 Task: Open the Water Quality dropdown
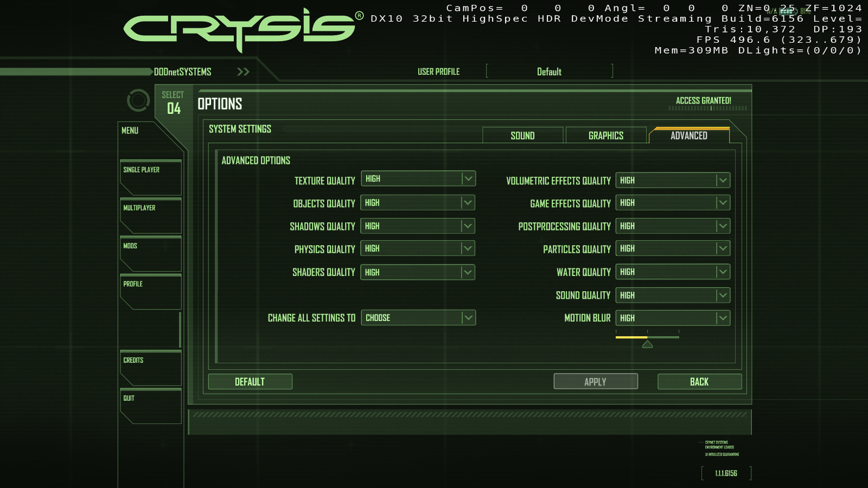673,272
